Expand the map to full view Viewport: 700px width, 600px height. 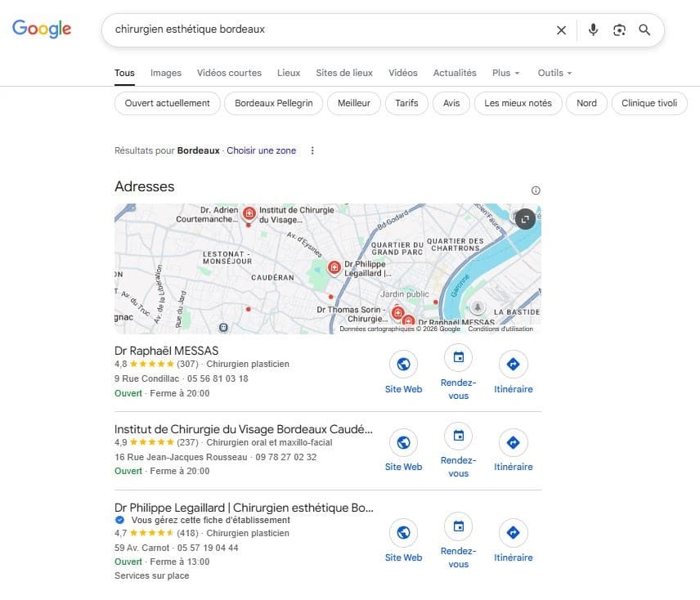tap(524, 218)
